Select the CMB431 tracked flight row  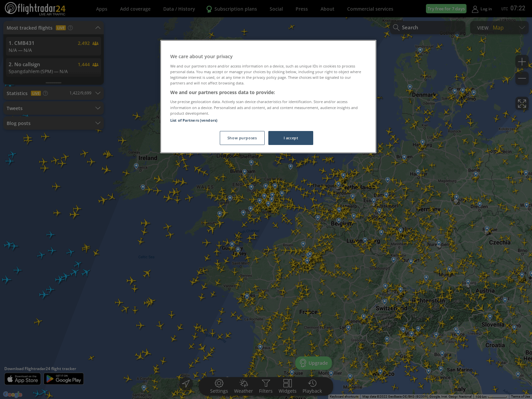tap(53, 46)
